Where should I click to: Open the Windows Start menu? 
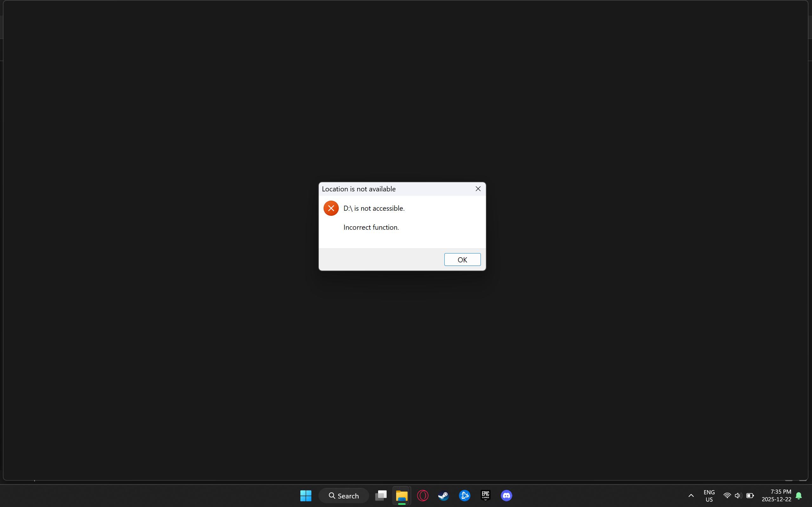tap(306, 496)
